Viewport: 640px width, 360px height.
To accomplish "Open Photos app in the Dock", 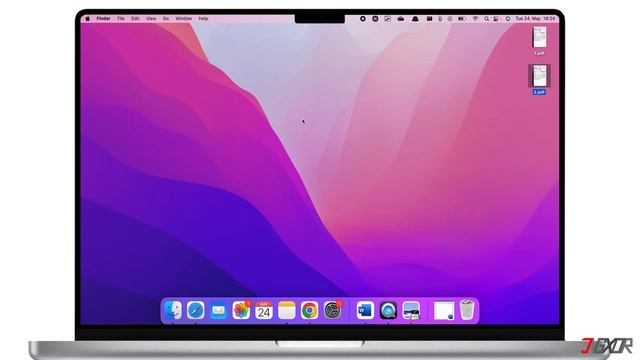I will point(241,311).
